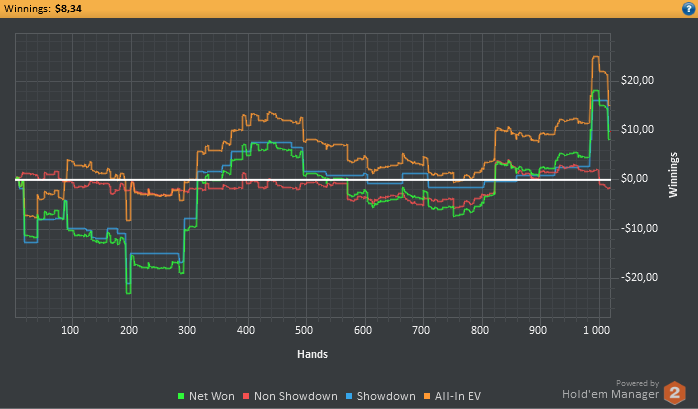This screenshot has width=698, height=409.
Task: Click the 1 000 hands x-axis label
Action: pos(597,330)
